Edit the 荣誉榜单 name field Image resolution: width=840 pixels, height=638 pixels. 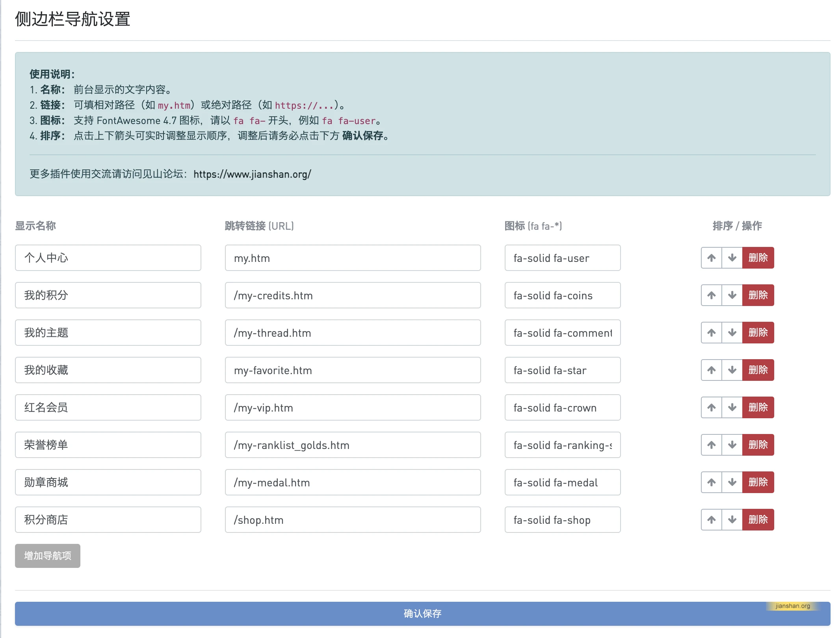[x=108, y=445]
